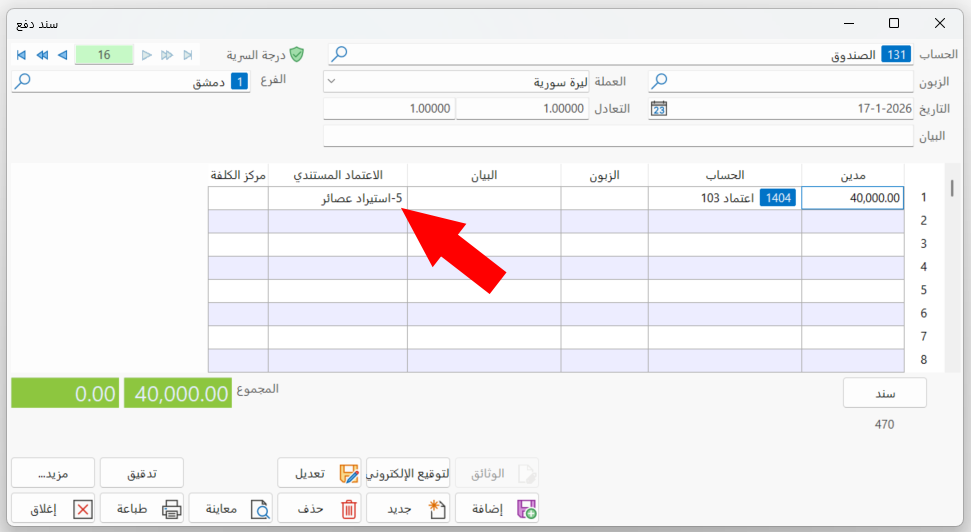
Task: Click the تدقيق audit button
Action: tap(142, 474)
